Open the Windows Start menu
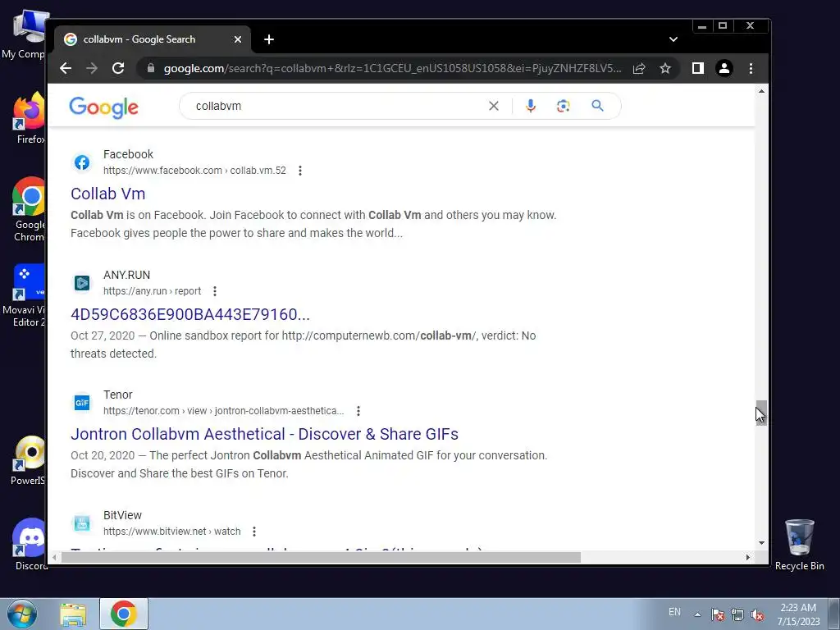 (22, 614)
